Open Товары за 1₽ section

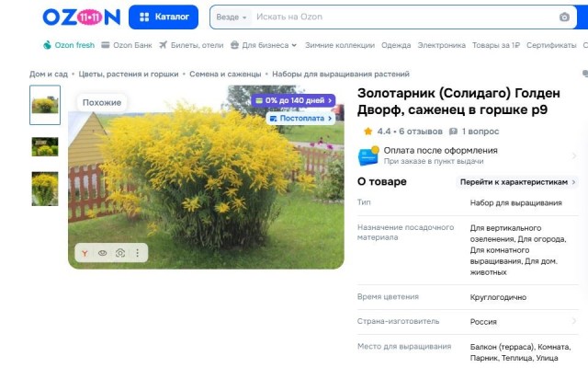(x=496, y=45)
